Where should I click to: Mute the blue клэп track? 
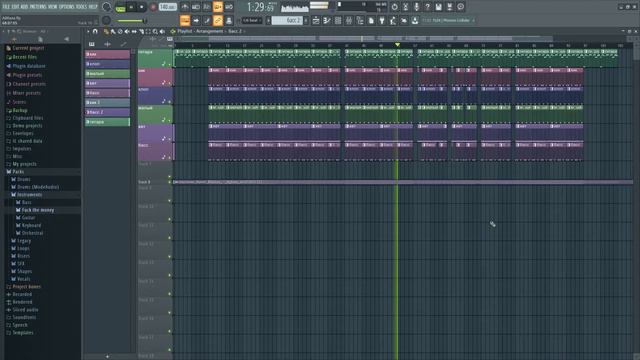170,102
